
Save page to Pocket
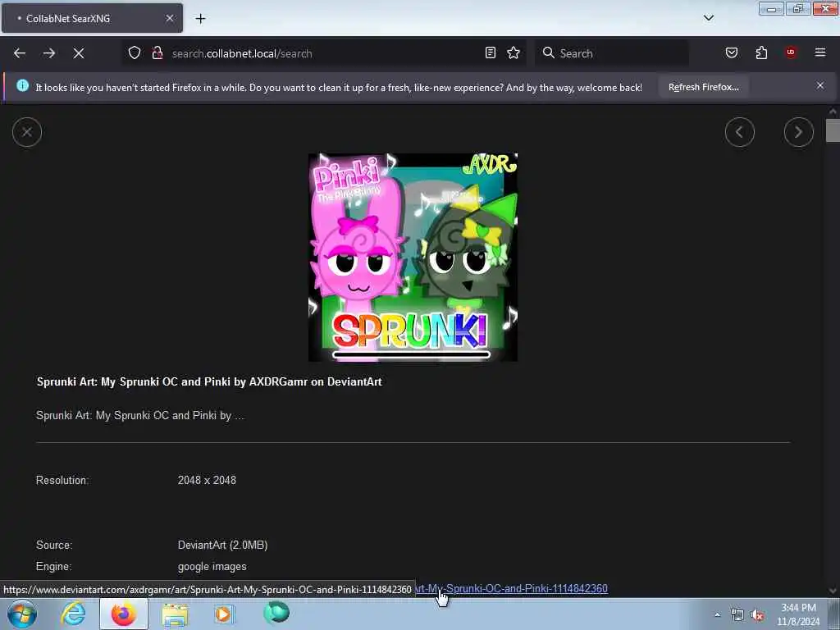(x=732, y=52)
